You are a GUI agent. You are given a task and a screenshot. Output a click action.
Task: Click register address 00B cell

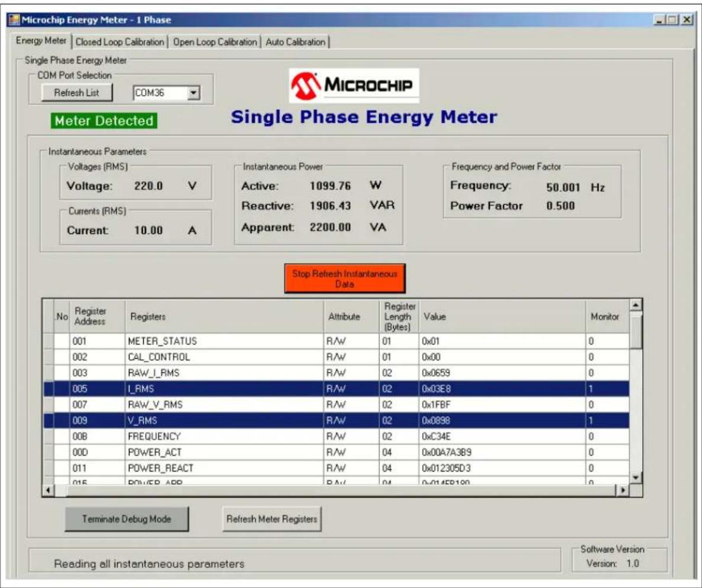click(97, 436)
